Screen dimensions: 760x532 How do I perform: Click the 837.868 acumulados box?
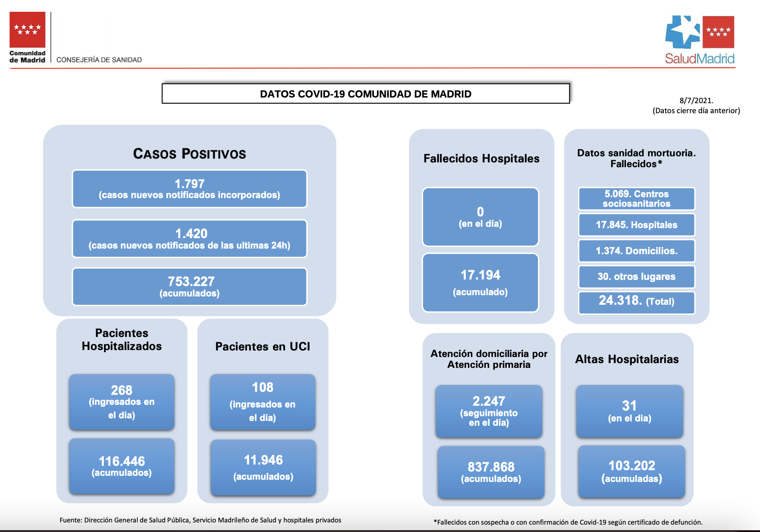coord(491,472)
